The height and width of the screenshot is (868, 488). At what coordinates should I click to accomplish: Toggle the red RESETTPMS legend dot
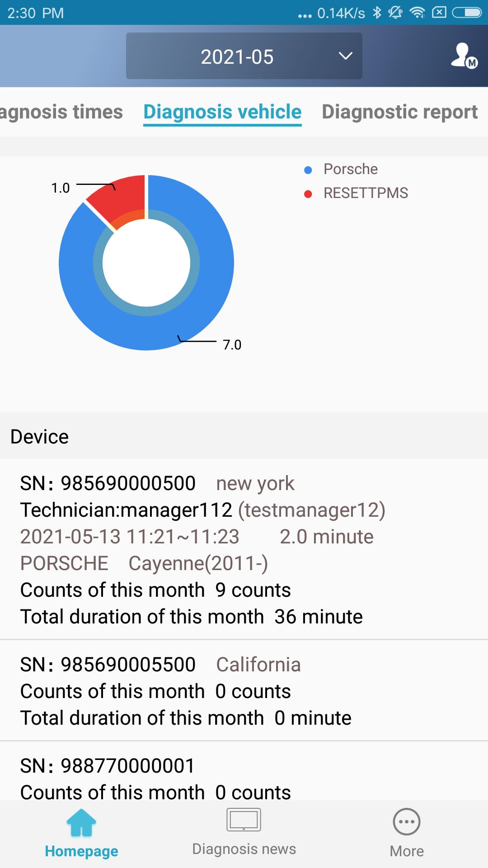(x=308, y=194)
